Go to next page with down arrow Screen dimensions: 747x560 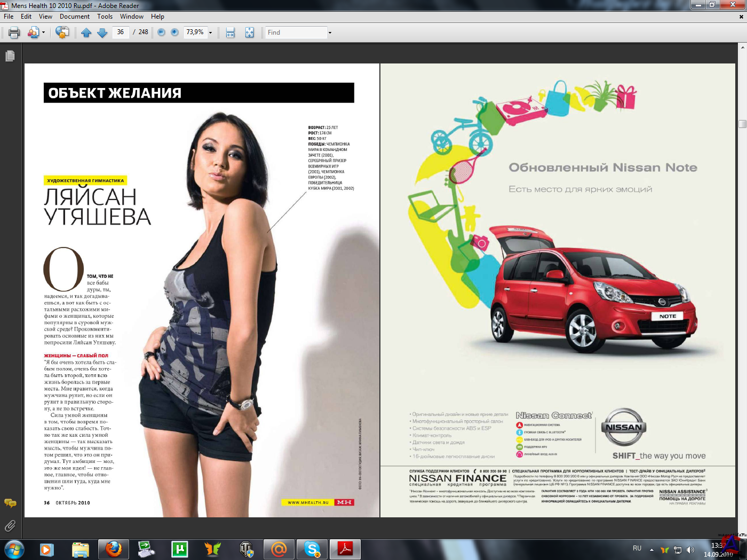point(102,33)
